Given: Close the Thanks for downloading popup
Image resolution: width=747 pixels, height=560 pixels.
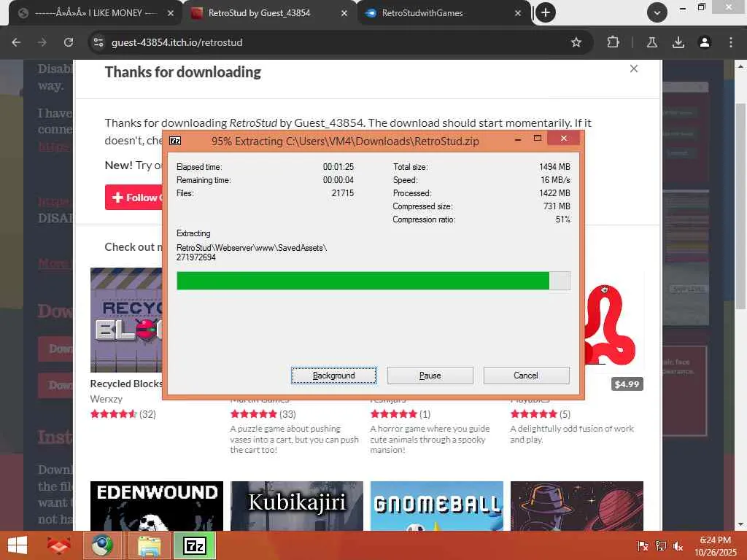Looking at the screenshot, I should point(634,69).
